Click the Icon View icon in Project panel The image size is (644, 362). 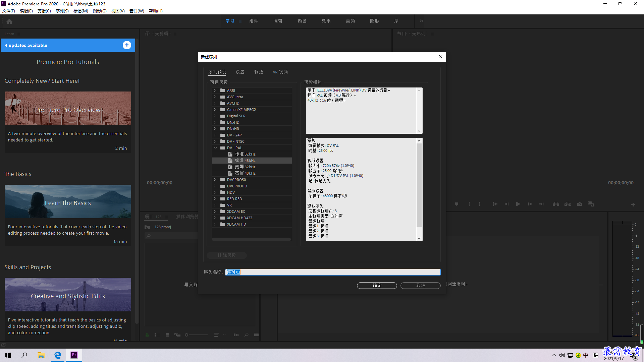(x=167, y=335)
